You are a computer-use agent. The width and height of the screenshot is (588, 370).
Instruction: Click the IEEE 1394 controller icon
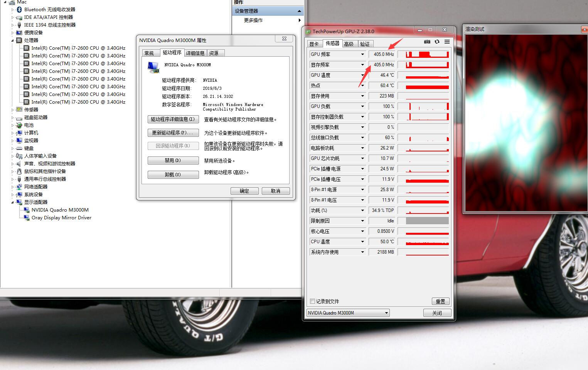coord(19,25)
